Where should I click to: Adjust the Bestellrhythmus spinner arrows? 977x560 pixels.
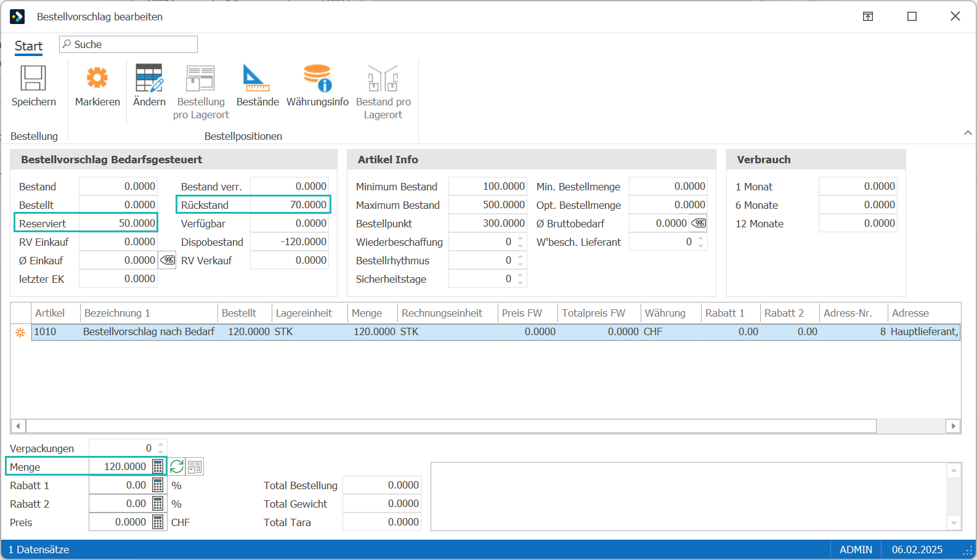click(520, 260)
